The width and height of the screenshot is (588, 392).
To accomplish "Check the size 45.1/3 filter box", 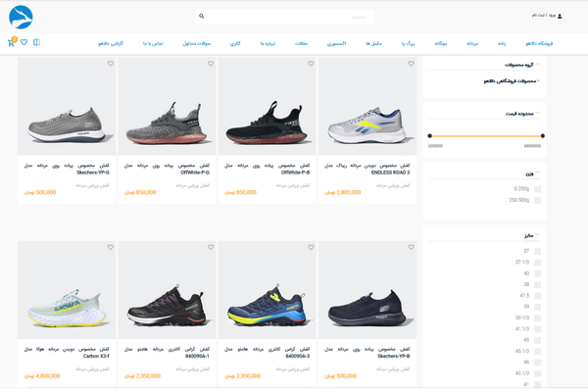I will coord(537,352).
